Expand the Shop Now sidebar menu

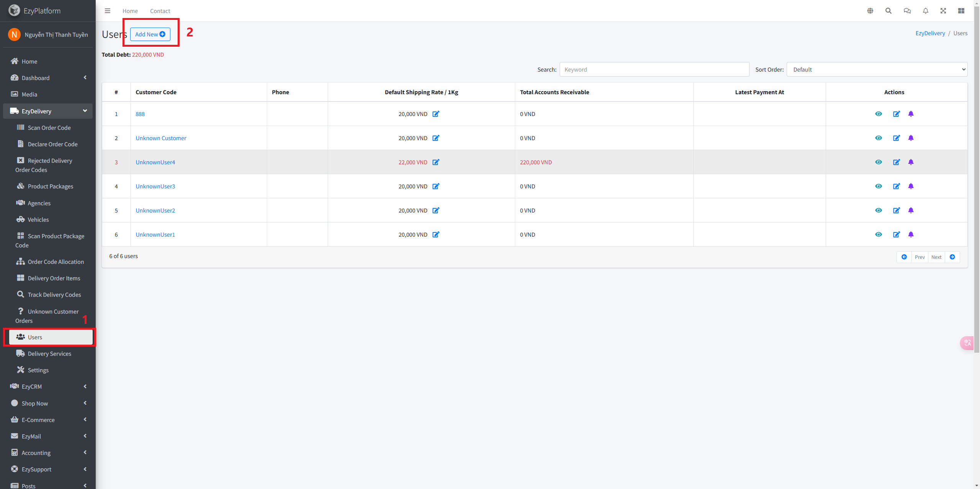click(48, 403)
